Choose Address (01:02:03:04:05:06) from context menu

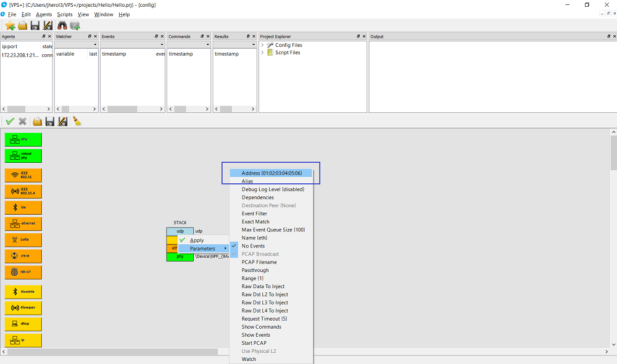[x=271, y=173]
